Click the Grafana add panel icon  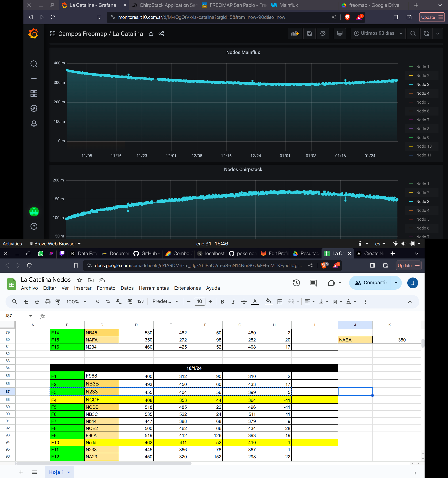point(295,33)
